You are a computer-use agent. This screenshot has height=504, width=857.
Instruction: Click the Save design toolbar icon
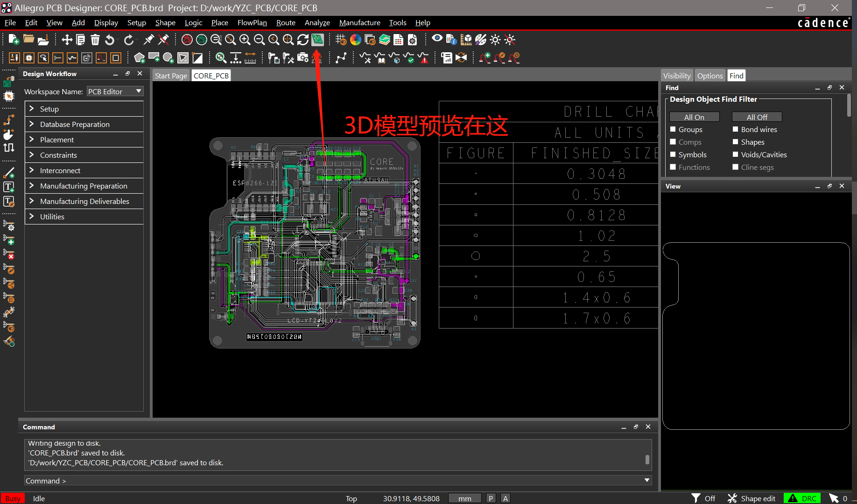(x=43, y=40)
